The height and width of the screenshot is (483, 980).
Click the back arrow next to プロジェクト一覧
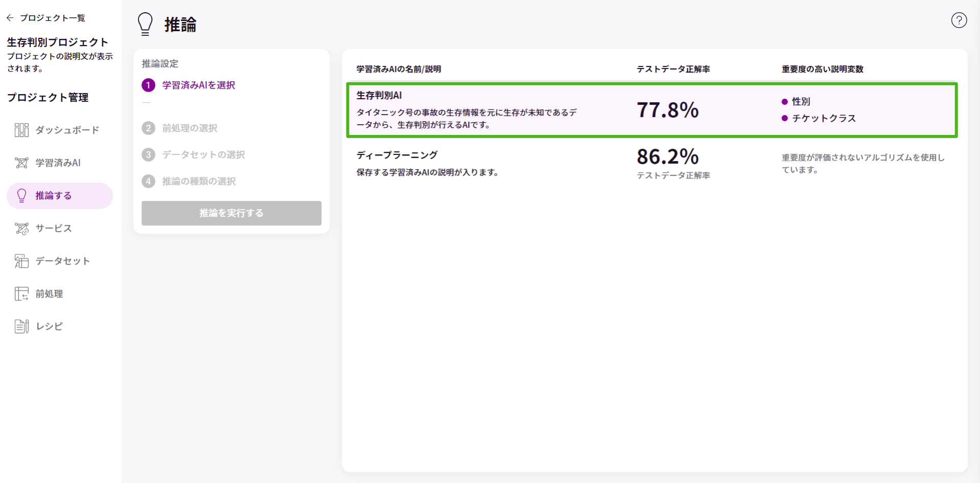pyautogui.click(x=10, y=18)
